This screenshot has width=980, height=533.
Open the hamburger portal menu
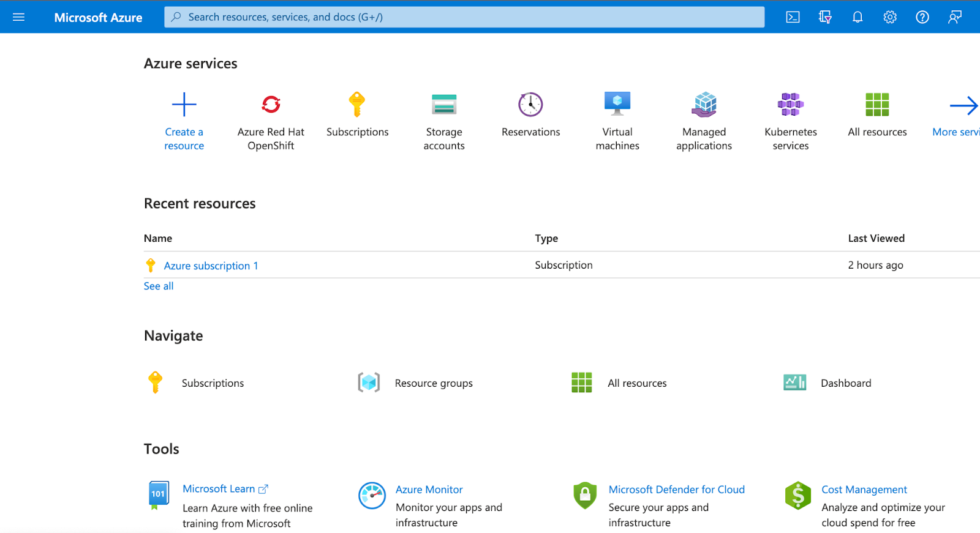coord(18,17)
